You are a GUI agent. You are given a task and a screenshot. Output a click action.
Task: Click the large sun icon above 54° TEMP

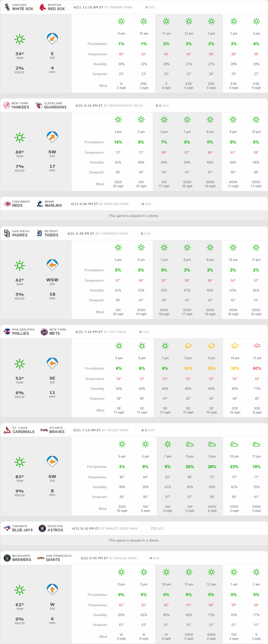tap(20, 39)
